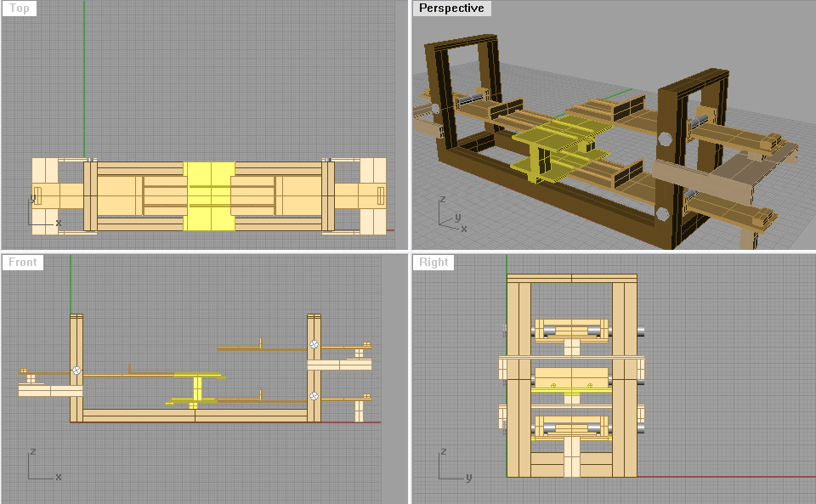816x504 pixels.
Task: Select the Right viewport title label
Action: click(x=433, y=262)
